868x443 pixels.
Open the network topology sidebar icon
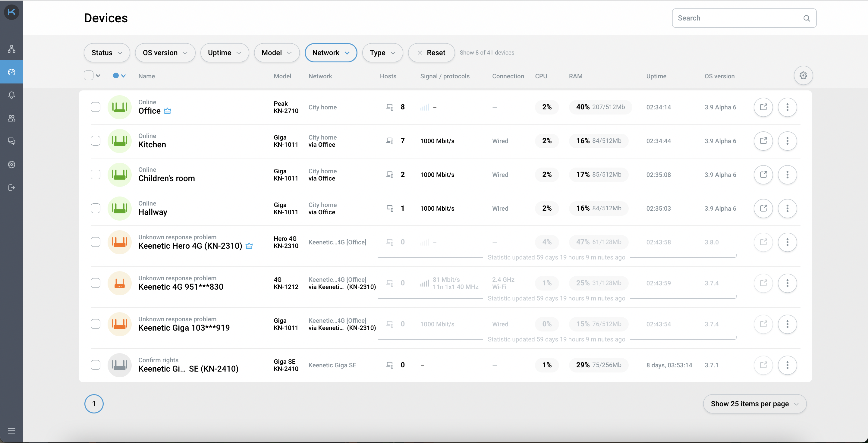point(11,49)
